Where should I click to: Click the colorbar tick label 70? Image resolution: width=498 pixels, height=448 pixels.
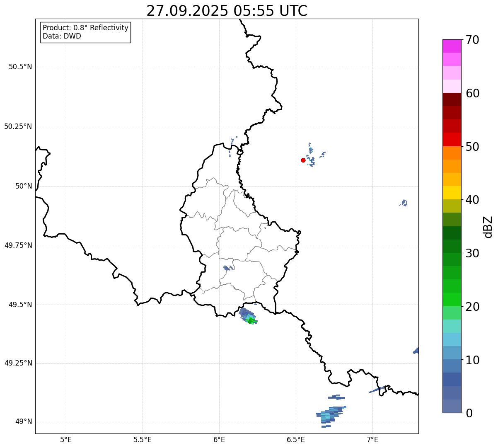(x=472, y=40)
